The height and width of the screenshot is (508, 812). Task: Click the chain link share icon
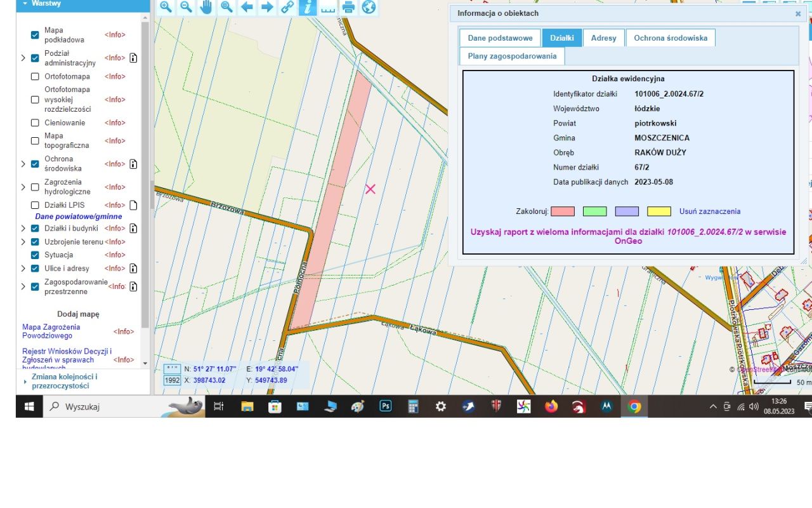coord(287,7)
